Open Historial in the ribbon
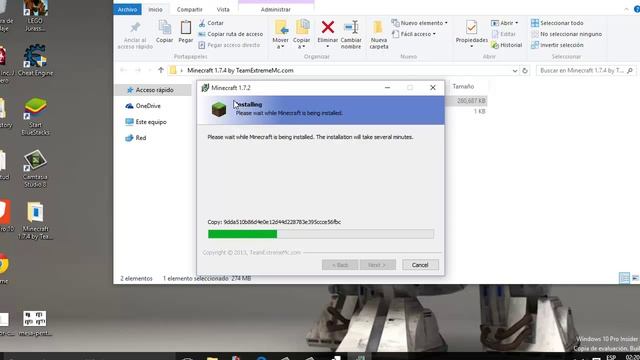 tap(507, 45)
